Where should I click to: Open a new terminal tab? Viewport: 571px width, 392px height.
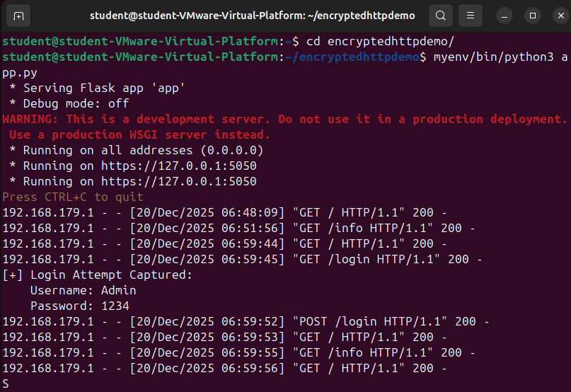click(x=18, y=15)
